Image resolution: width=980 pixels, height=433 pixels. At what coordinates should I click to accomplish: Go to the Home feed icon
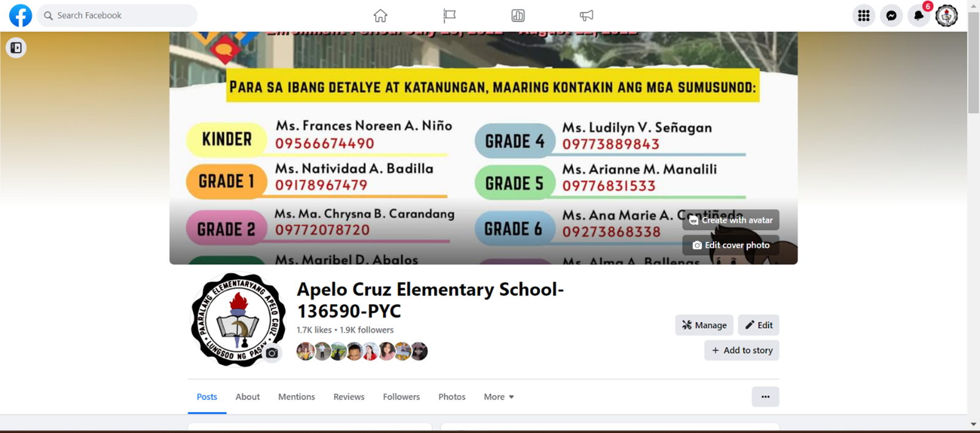(381, 15)
